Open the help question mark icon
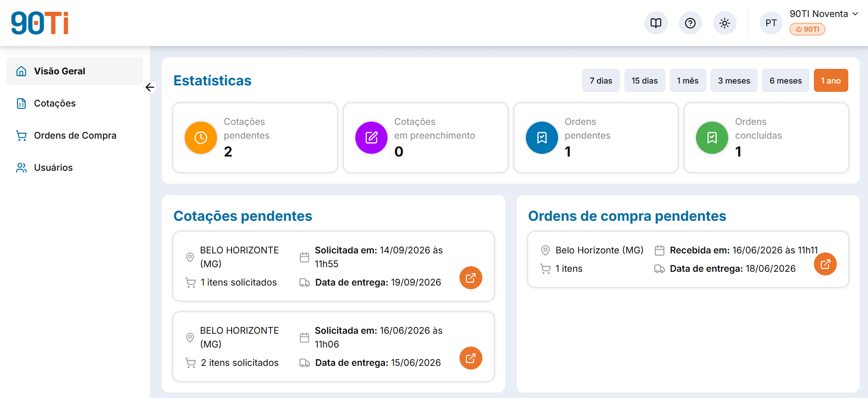The width and height of the screenshot is (868, 398). 690,23
